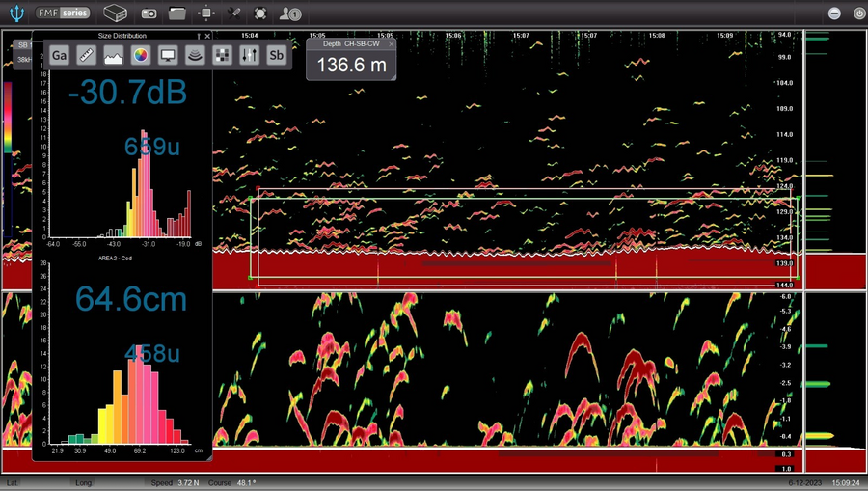Pin the Size Distribution panel
The height and width of the screenshot is (491, 868).
(x=196, y=36)
